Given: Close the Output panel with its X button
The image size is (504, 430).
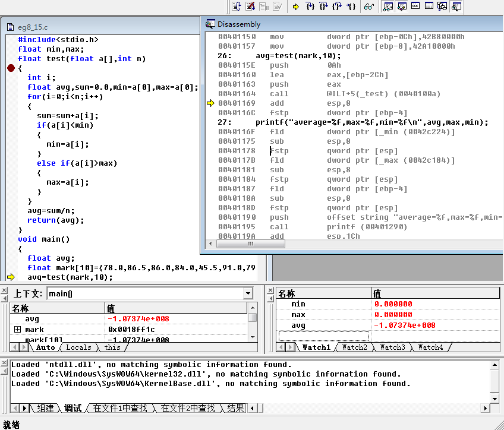Looking at the screenshot, I should click(x=4, y=363).
